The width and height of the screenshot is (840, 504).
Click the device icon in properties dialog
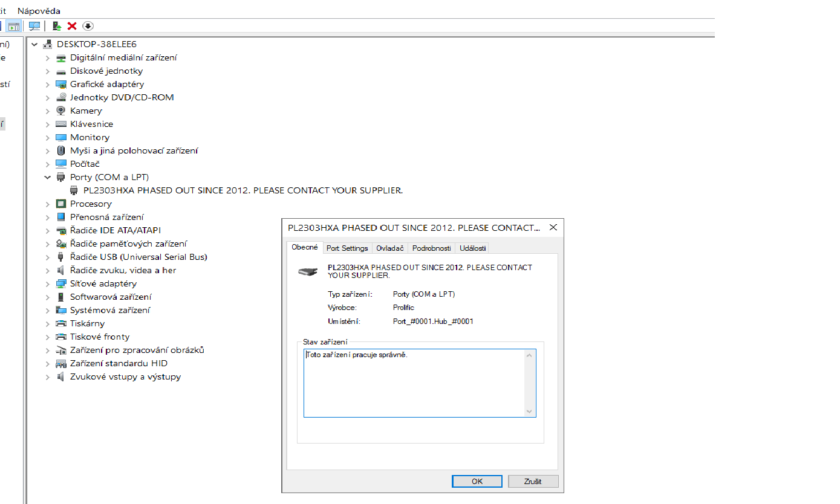click(x=308, y=271)
